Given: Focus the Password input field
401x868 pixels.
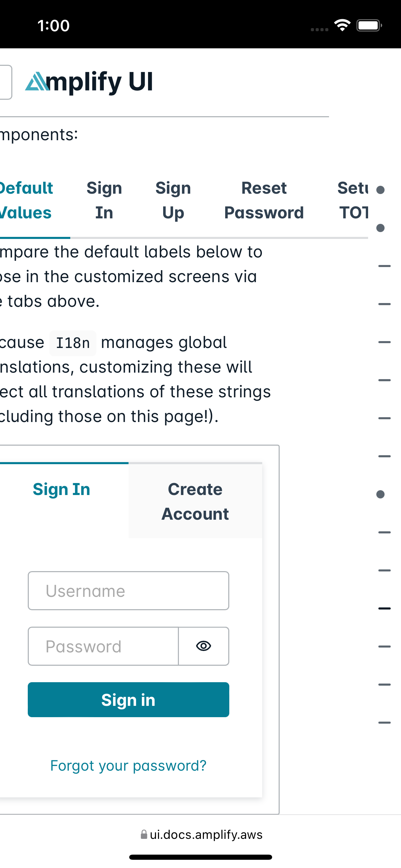Looking at the screenshot, I should [x=103, y=646].
